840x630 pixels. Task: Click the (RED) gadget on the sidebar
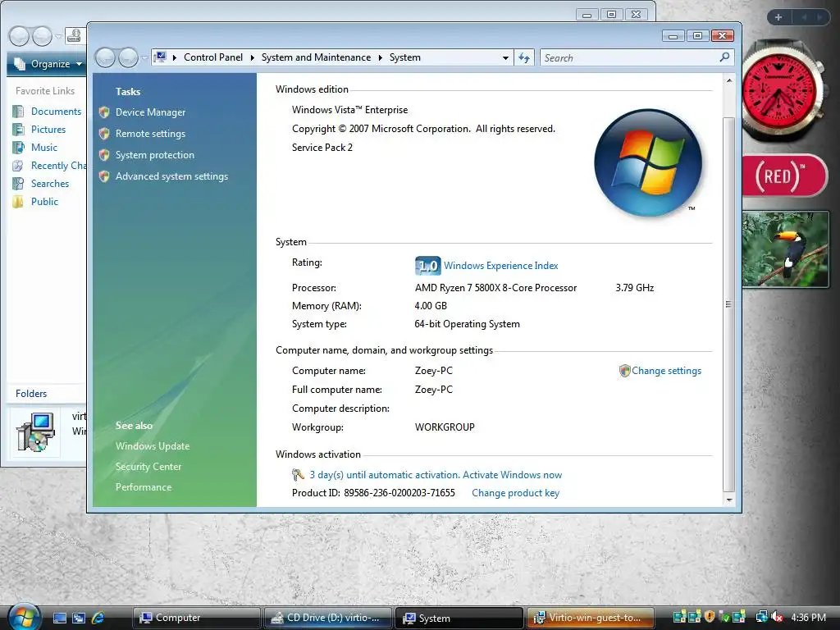pos(785,176)
